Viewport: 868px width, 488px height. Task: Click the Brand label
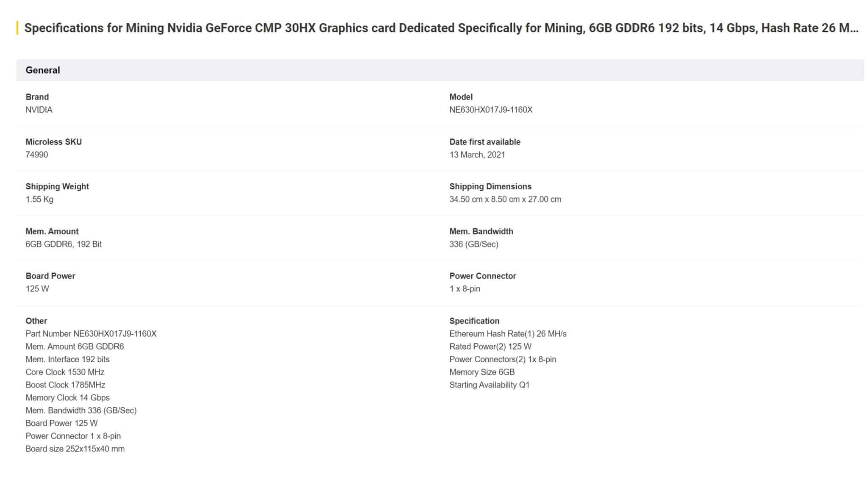tap(37, 97)
